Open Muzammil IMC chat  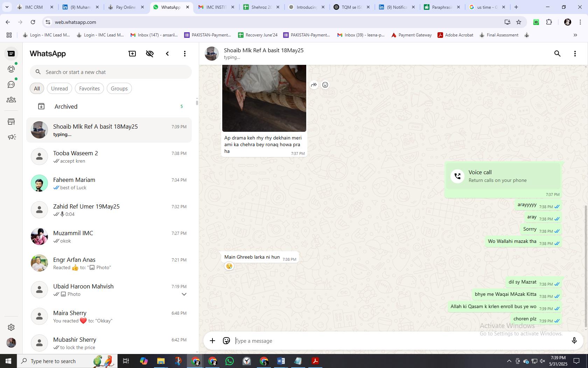(109, 237)
